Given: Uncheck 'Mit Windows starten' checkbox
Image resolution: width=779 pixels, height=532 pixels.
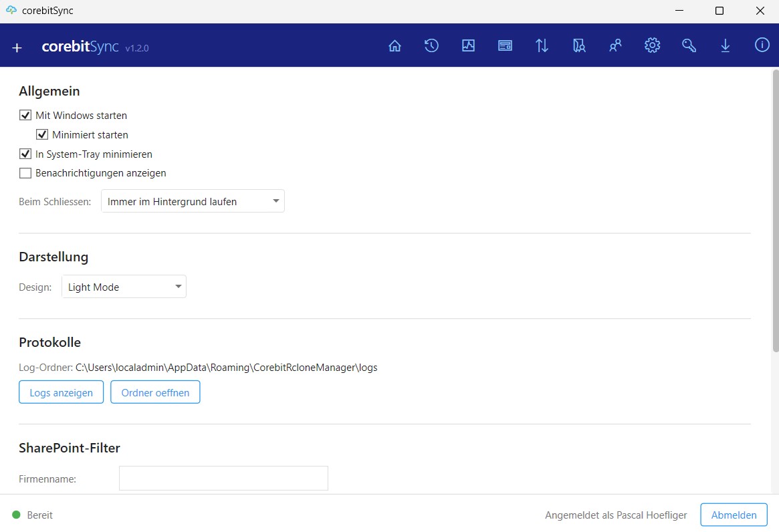Looking at the screenshot, I should pos(25,116).
